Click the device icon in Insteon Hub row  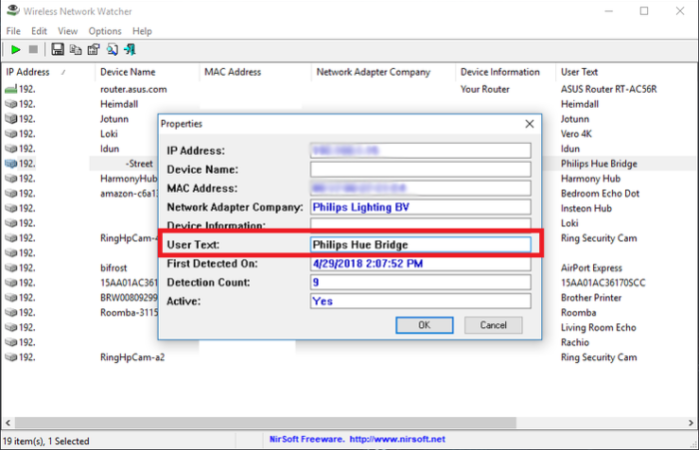[x=11, y=208]
